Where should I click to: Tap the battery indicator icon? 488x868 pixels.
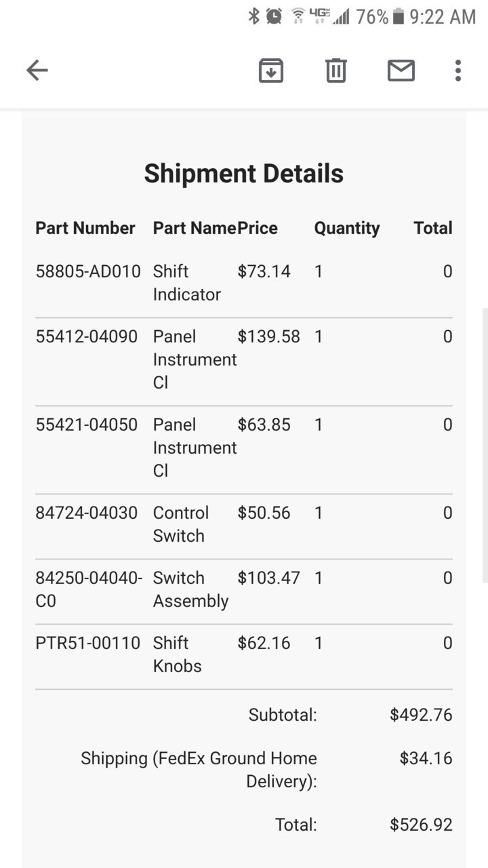point(399,16)
